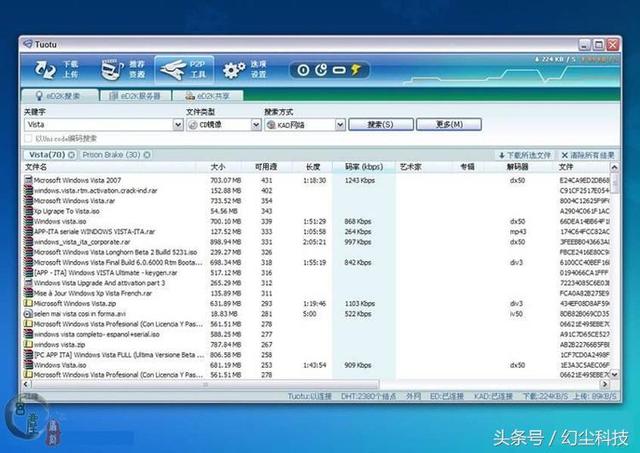
Task: Click the clock timer icon in toolbar
Action: tap(321, 70)
